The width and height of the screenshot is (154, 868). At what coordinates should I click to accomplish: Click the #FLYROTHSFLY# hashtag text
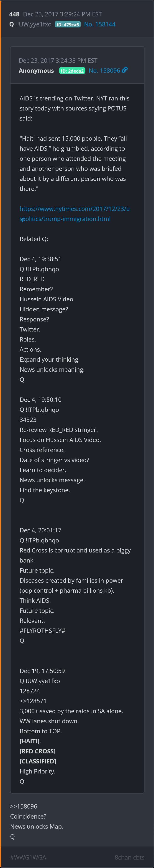(x=42, y=630)
